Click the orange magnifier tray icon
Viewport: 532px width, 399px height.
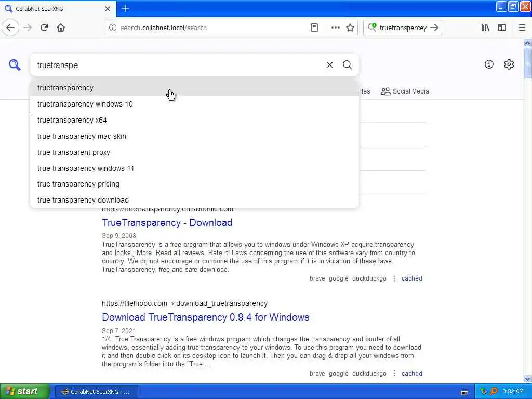[494, 391]
